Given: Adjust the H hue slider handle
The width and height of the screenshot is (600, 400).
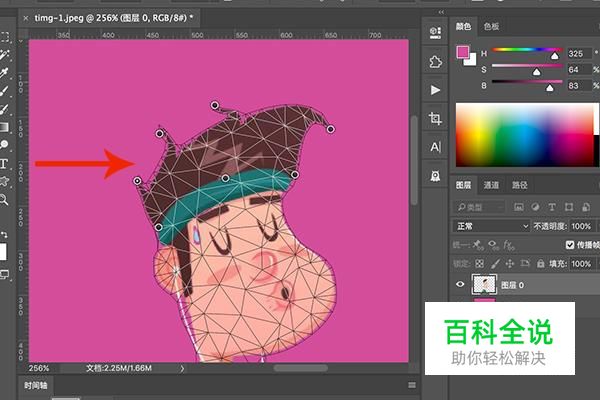Looking at the screenshot, I should click(554, 56).
